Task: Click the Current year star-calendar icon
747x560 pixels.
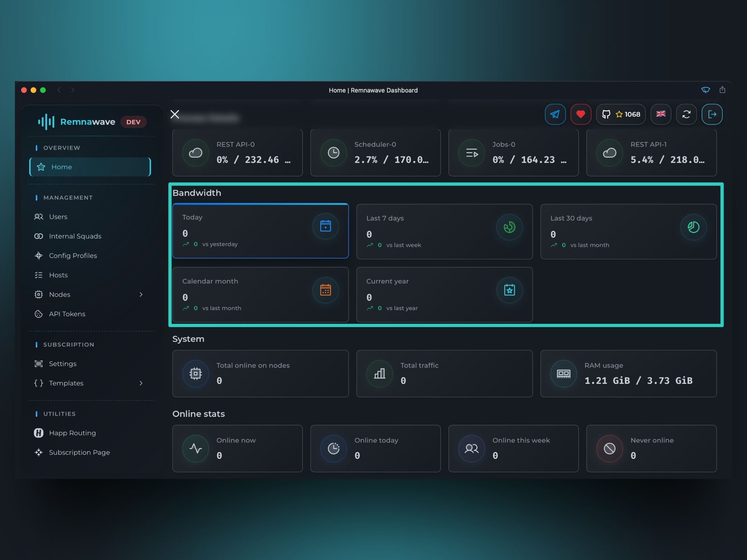Action: tap(509, 290)
